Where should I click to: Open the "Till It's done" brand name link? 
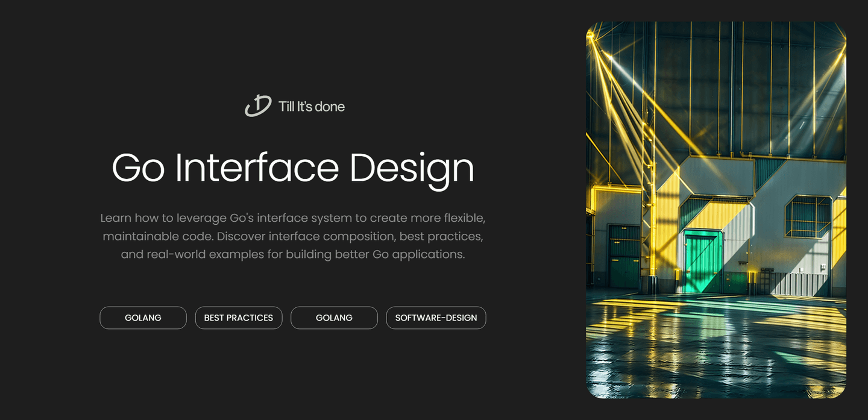click(311, 107)
